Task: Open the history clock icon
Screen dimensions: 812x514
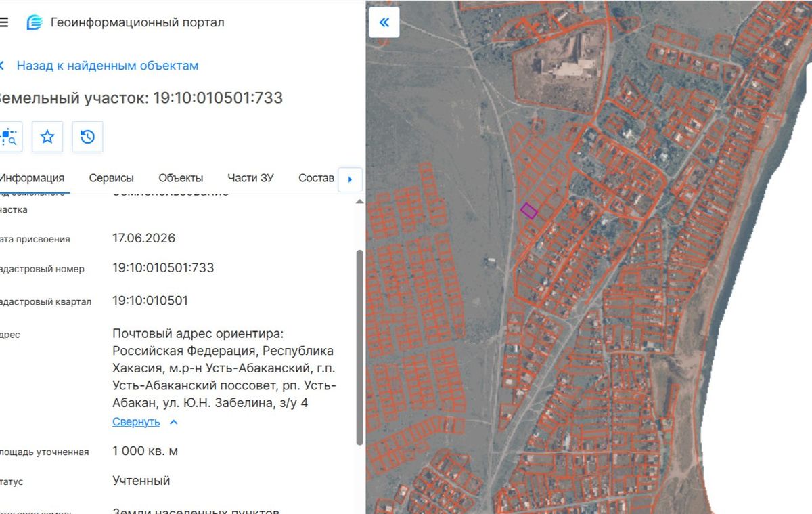Action: 87,137
